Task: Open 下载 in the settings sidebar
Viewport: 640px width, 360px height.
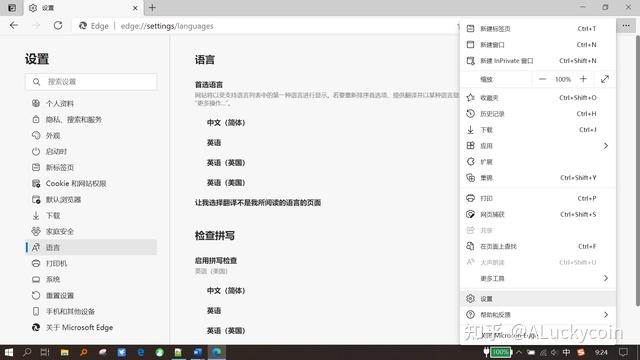Action: coord(91,215)
